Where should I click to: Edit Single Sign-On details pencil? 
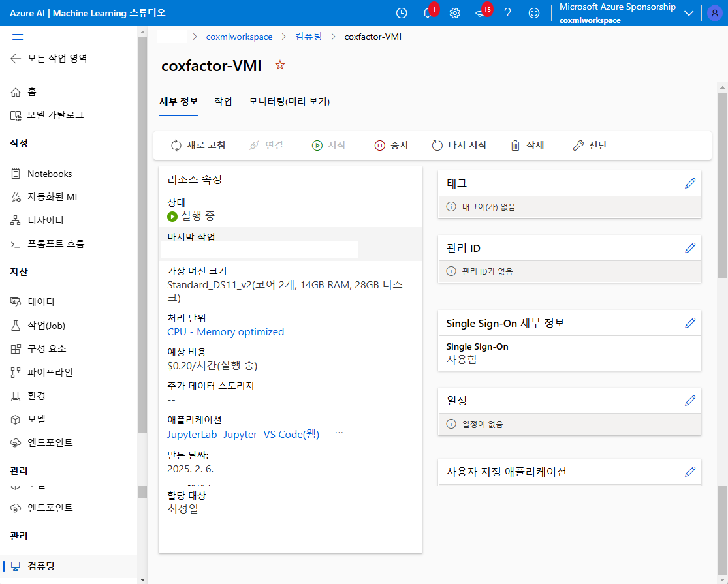coord(690,323)
